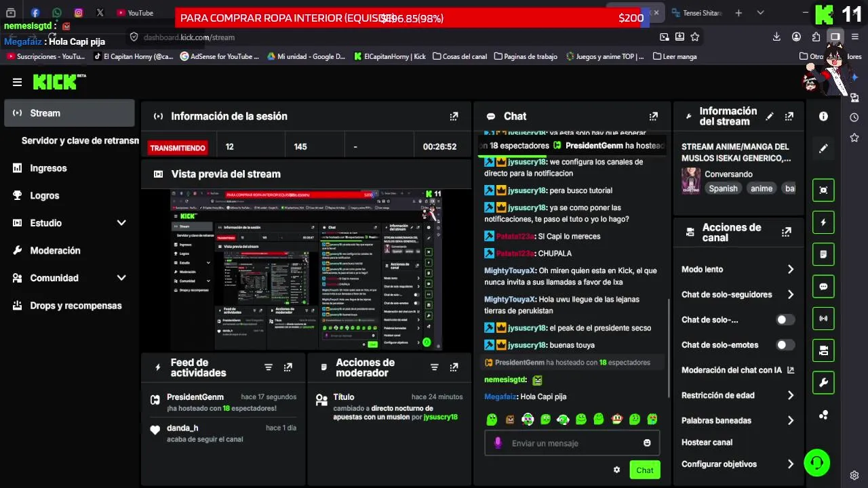
Task: Edit stream info with the pencil in panel header
Action: (769, 117)
